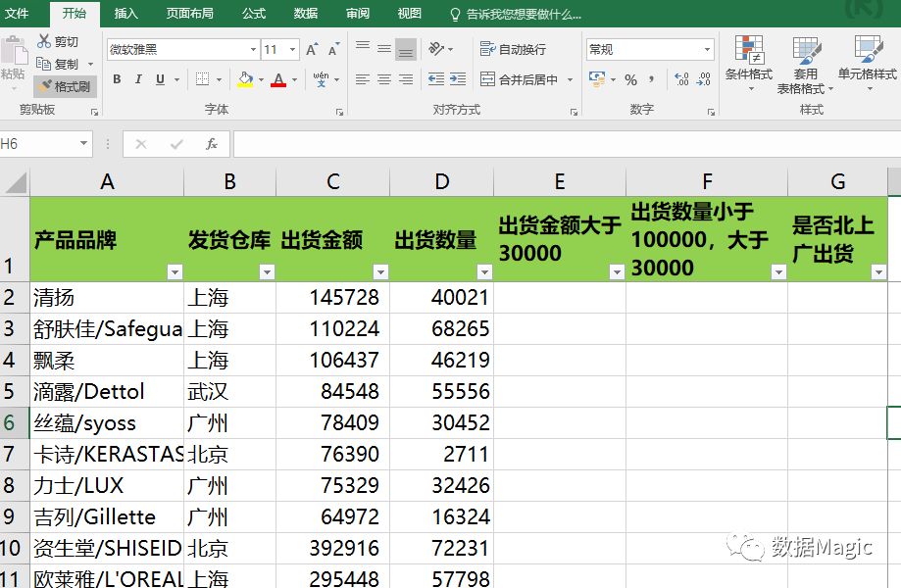This screenshot has height=588, width=901.
Task: Select all cells via corner triangle
Action: pos(16,182)
